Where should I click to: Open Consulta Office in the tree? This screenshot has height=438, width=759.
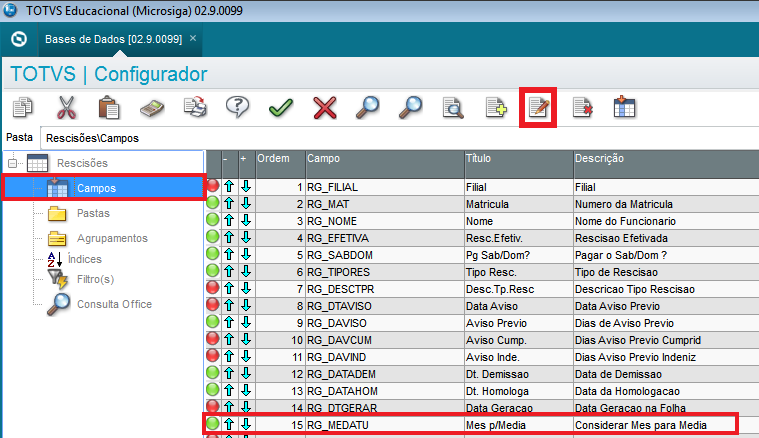coord(114,304)
